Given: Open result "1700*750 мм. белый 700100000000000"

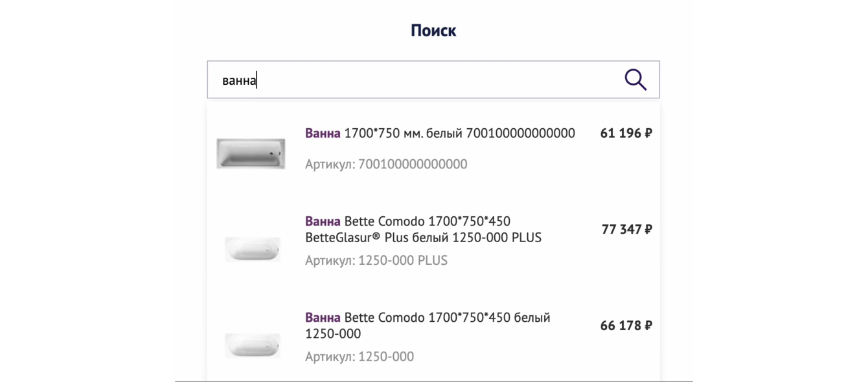Looking at the screenshot, I should click(x=459, y=133).
